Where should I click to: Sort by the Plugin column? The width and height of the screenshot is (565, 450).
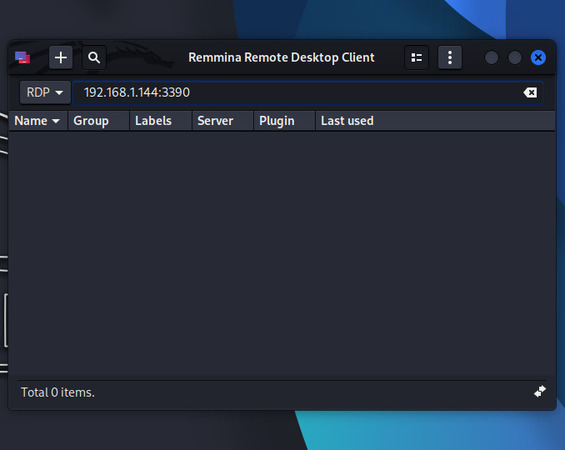[284, 121]
